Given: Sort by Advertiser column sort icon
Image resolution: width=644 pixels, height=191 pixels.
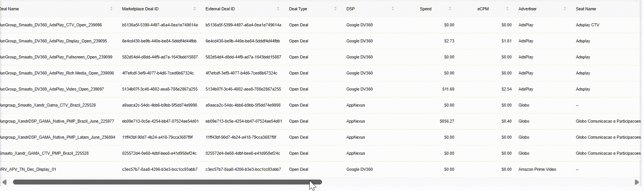Looking at the screenshot, I should [x=565, y=8].
